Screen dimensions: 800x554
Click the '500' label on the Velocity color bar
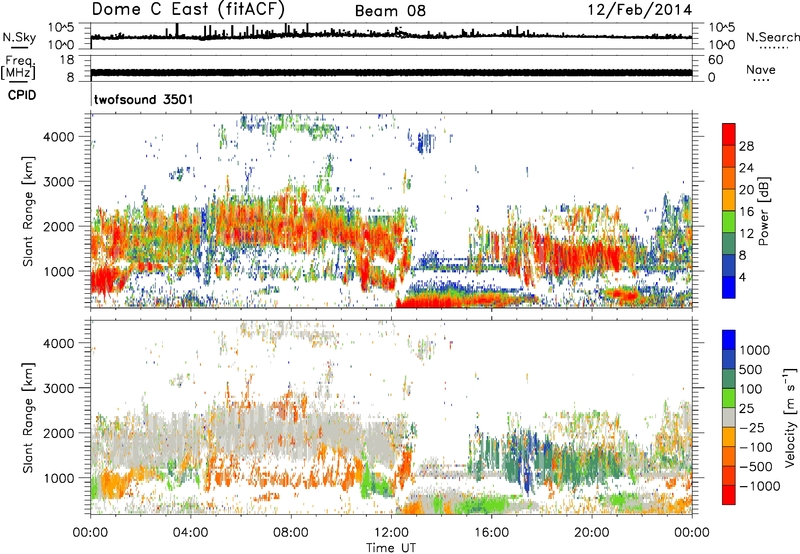[x=751, y=369]
